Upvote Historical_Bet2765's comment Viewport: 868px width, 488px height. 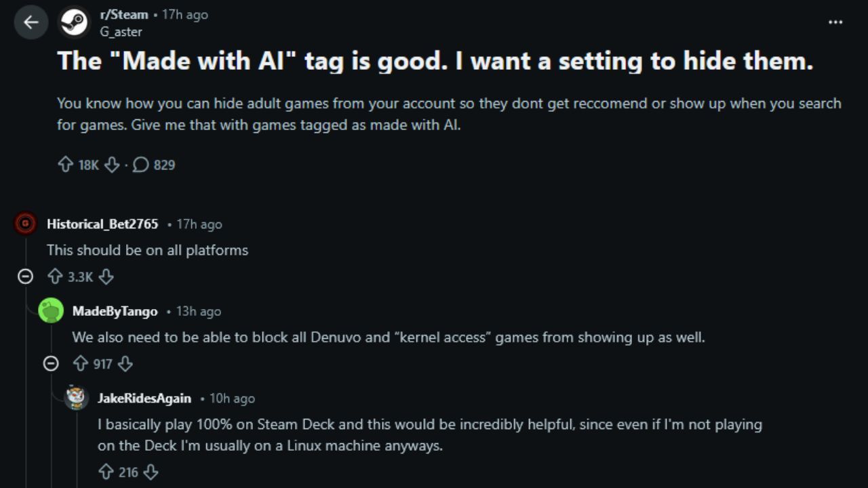pos(55,277)
